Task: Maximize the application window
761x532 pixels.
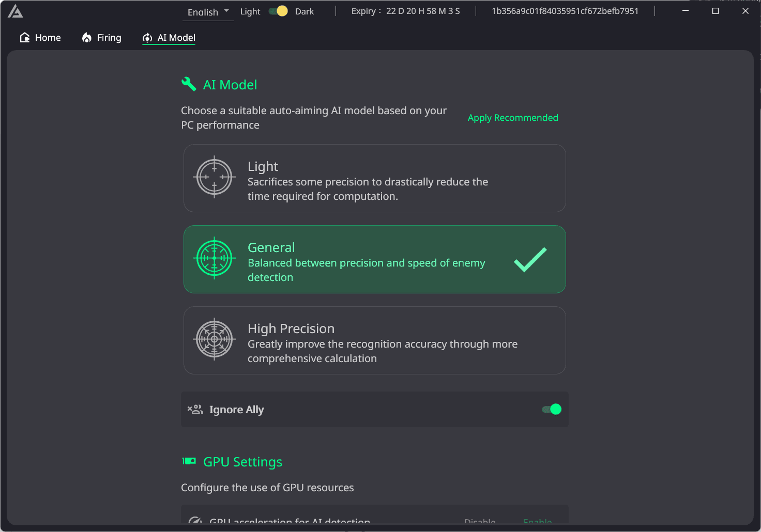Action: click(716, 11)
